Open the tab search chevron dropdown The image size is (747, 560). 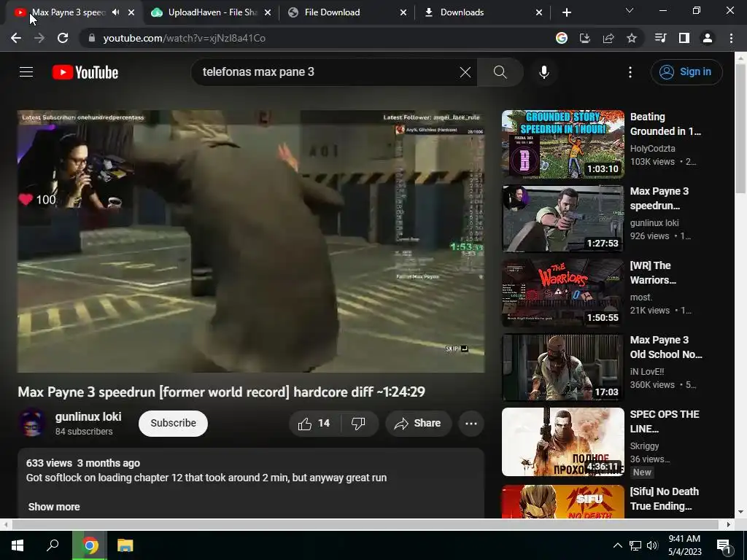[x=630, y=10]
